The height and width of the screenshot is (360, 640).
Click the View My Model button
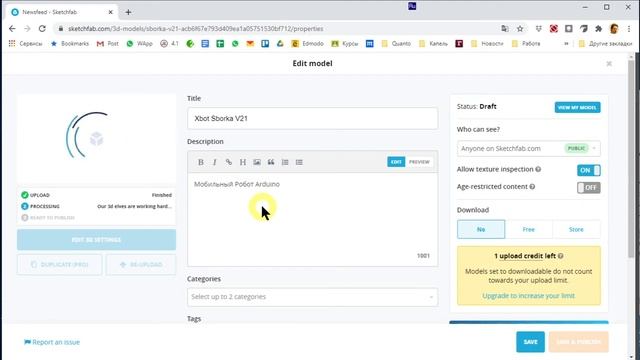[577, 107]
